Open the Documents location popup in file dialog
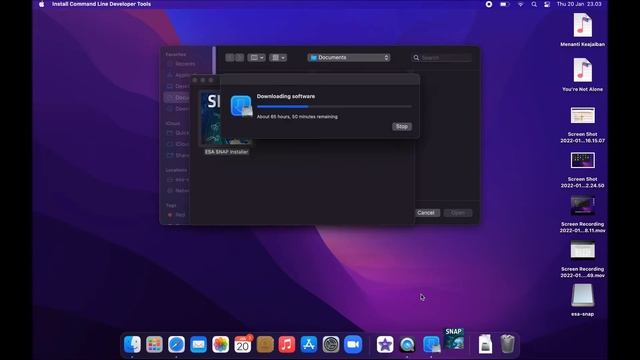This screenshot has width=640, height=360. point(349,58)
